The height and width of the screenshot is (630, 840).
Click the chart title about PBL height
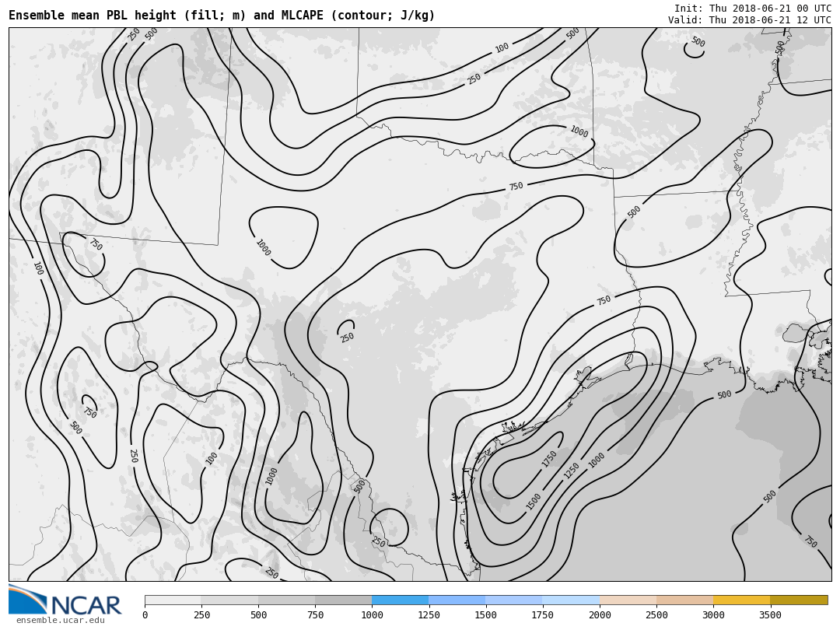pyautogui.click(x=222, y=16)
